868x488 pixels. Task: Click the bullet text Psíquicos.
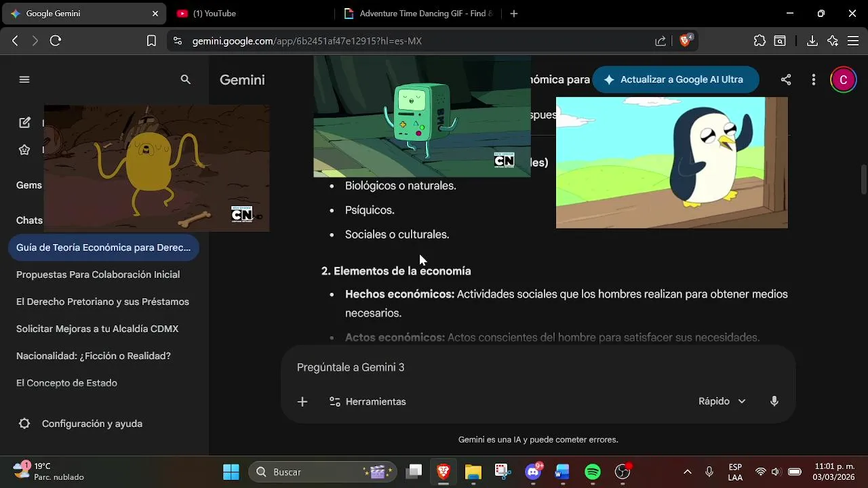tap(370, 210)
